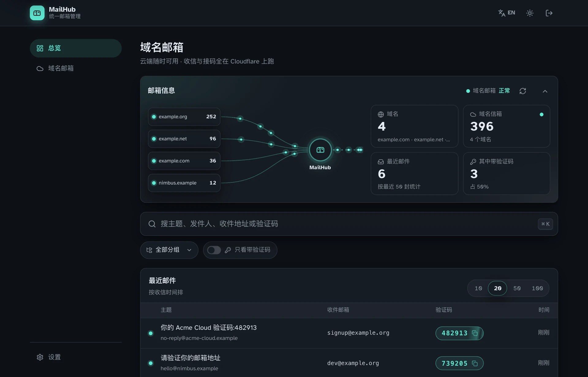Open 总览 overview in the sidebar
Image resolution: width=588 pixels, height=377 pixels.
point(76,48)
